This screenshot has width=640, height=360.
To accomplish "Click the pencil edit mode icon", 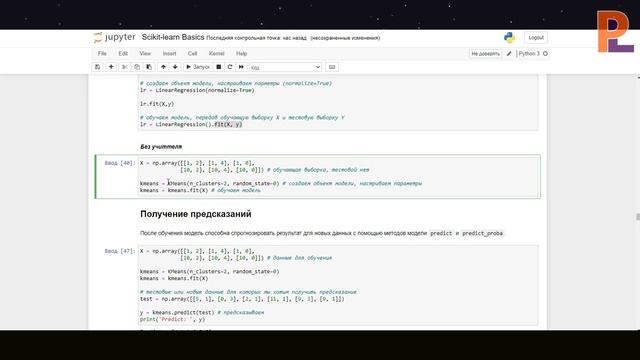I will pyautogui.click(x=509, y=54).
